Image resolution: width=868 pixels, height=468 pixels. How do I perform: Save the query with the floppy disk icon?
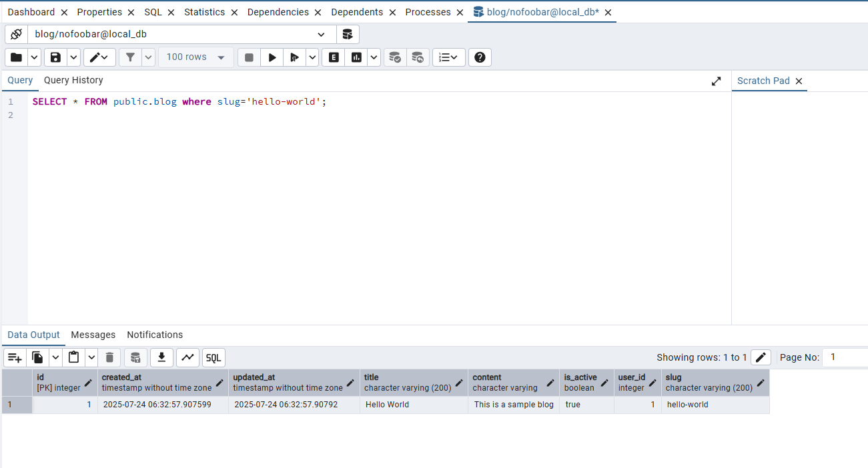[x=55, y=57]
